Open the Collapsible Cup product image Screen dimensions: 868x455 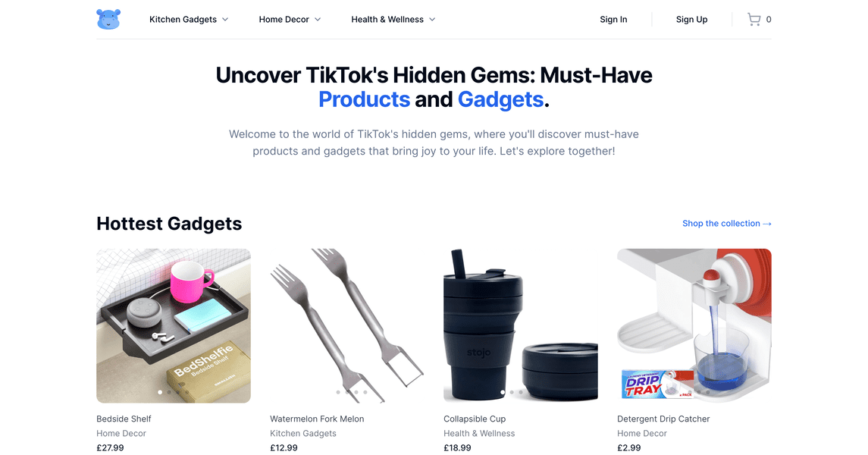[x=520, y=325]
